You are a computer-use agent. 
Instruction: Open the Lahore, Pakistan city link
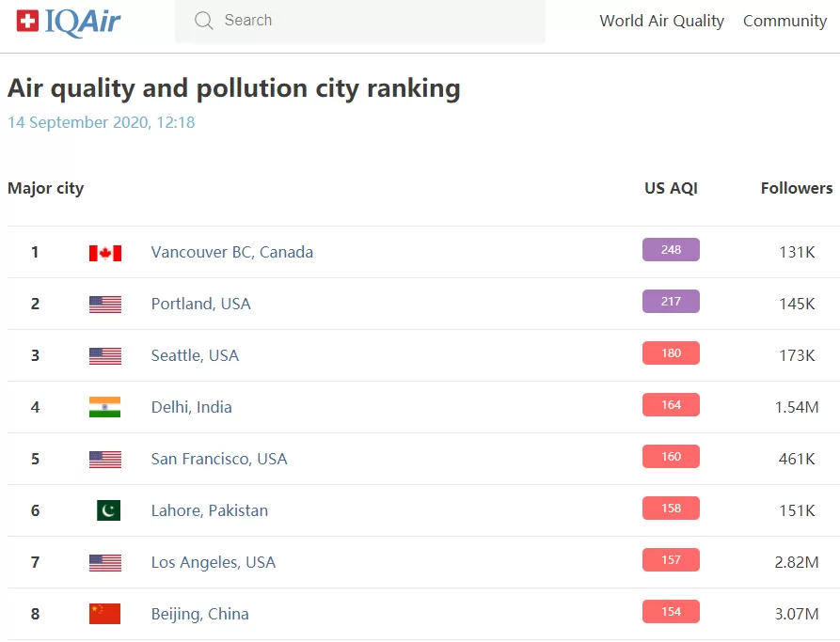[x=210, y=510]
